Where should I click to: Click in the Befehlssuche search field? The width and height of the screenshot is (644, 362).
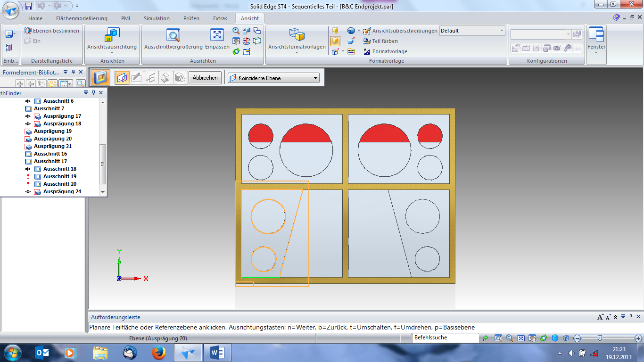point(445,338)
